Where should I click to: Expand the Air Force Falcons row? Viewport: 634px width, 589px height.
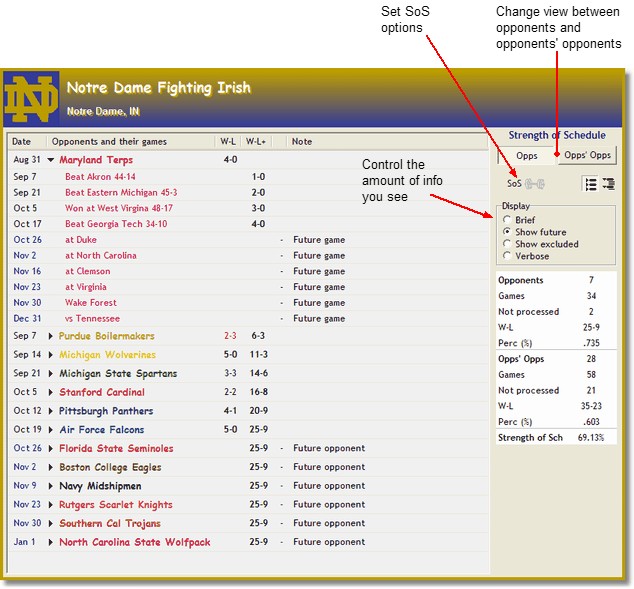pyautogui.click(x=51, y=430)
